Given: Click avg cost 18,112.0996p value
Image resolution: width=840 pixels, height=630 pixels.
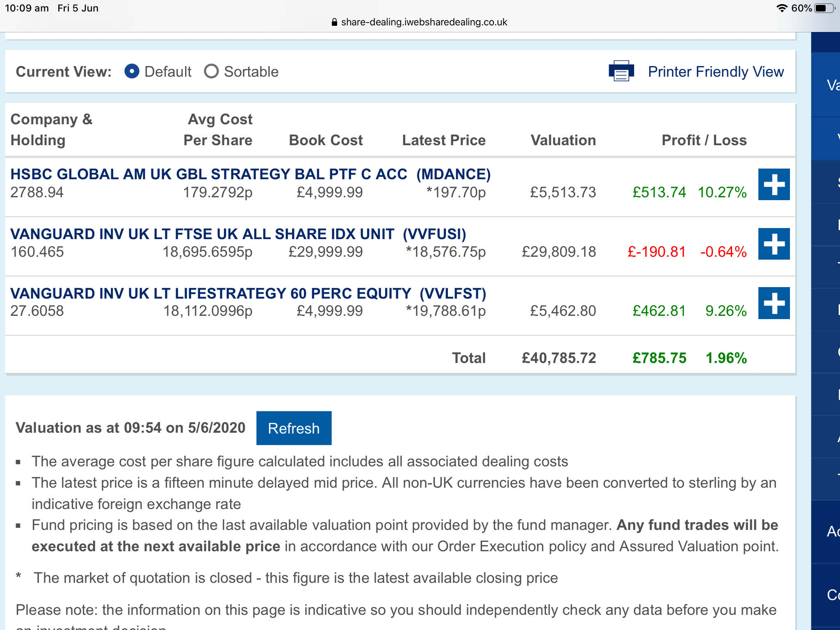Looking at the screenshot, I should tap(208, 311).
